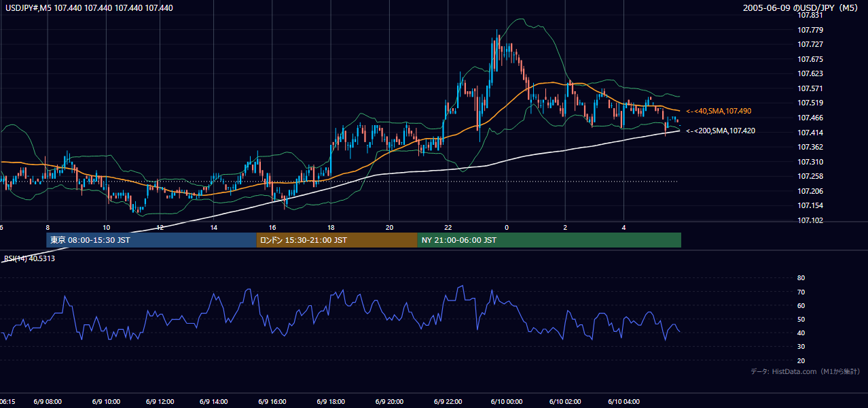Click RSI scale level 70
This screenshot has width=868, height=408.
801,292
